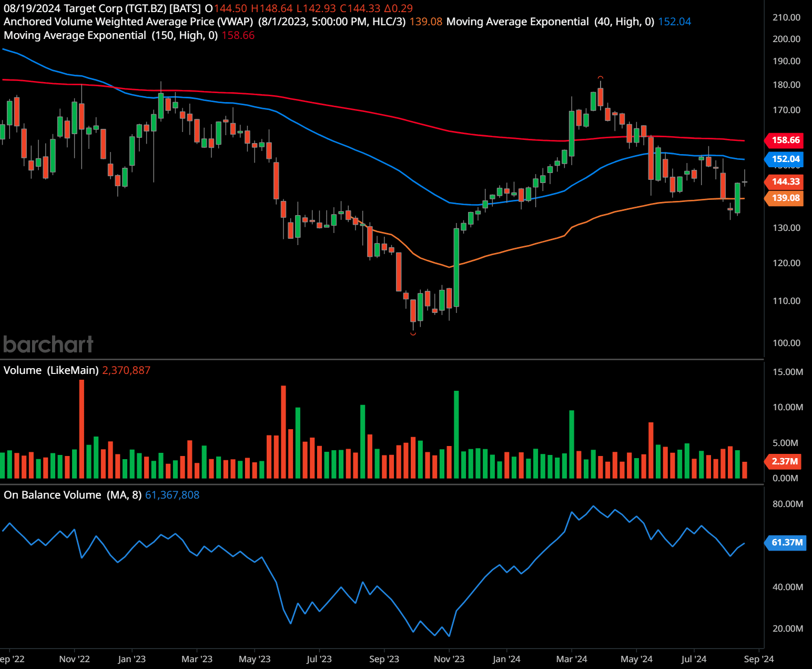Image resolution: width=812 pixels, height=669 pixels.
Task: Click the 130.00 price axis label
Action: (x=786, y=228)
